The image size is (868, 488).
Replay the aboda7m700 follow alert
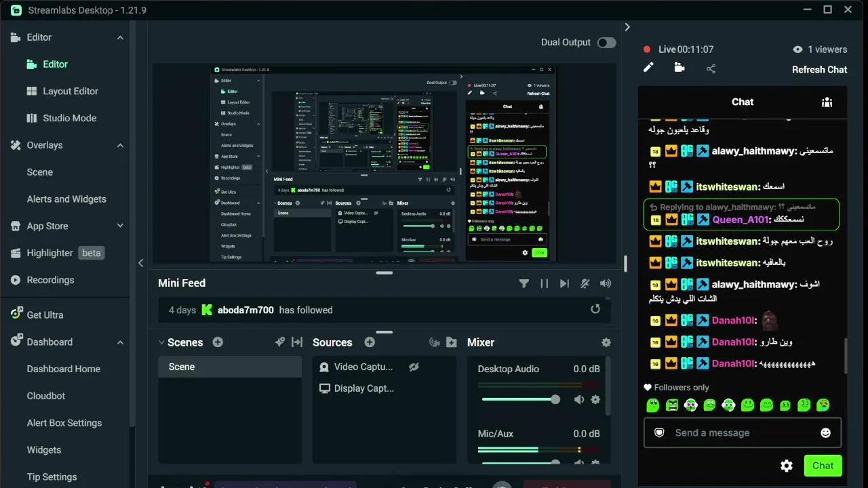[595, 309]
